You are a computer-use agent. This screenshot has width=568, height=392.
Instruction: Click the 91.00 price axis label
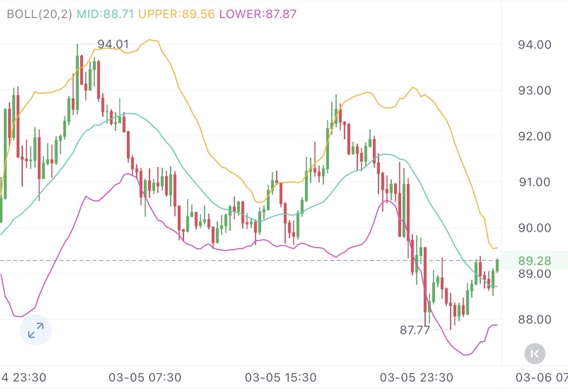535,182
